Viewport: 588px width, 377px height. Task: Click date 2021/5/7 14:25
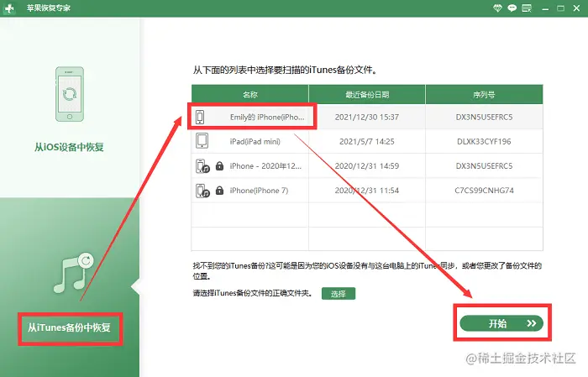coord(367,141)
